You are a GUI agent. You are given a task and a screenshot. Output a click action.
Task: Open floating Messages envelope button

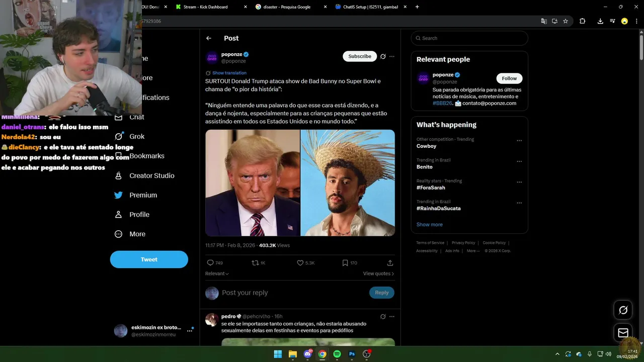coord(623,333)
